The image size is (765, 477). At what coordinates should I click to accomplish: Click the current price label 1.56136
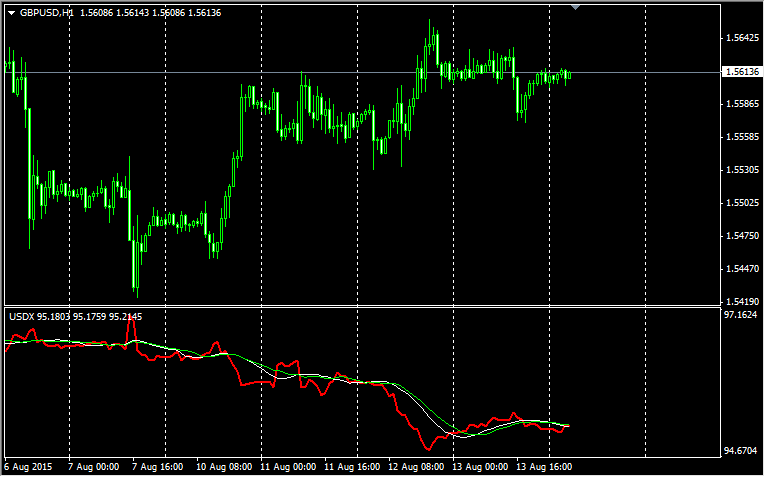(743, 72)
